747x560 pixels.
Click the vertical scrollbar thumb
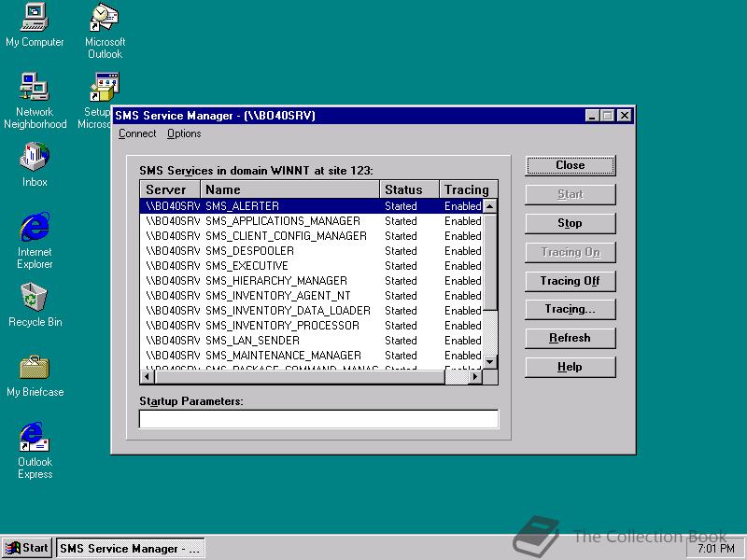[490, 262]
